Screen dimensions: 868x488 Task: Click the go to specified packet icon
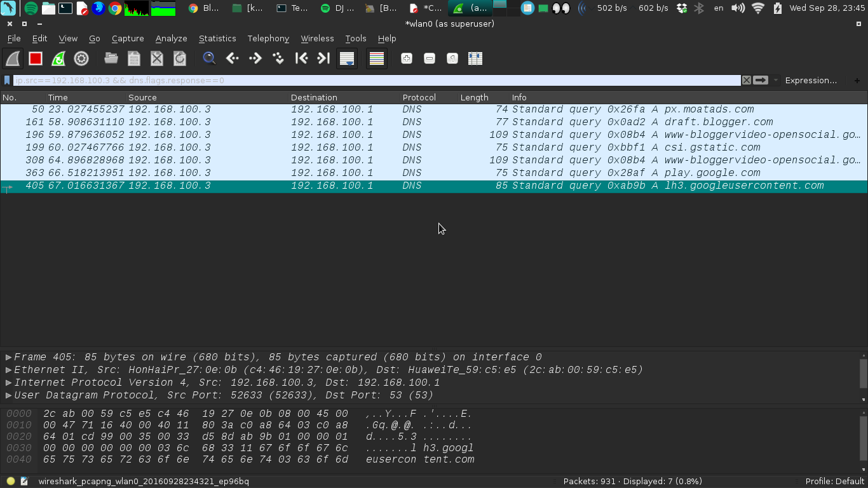point(278,58)
